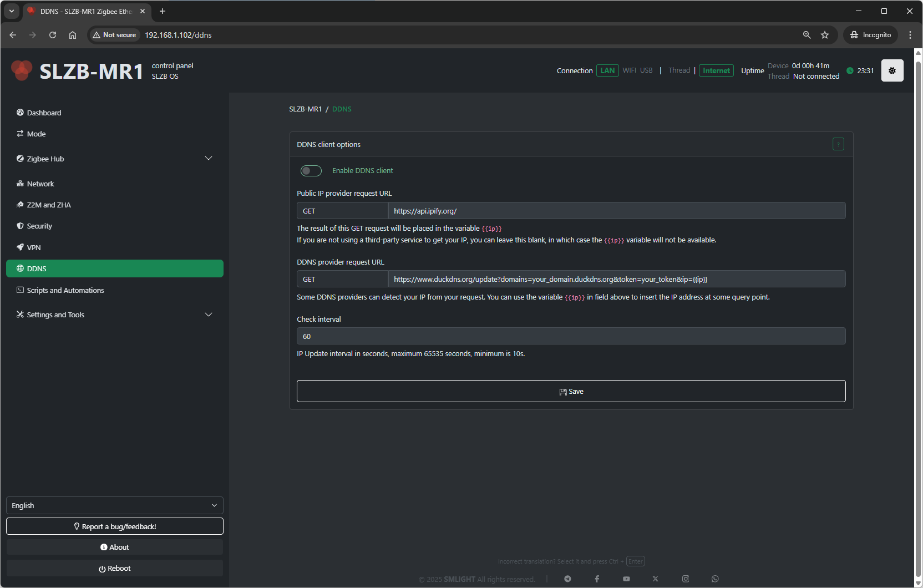Open the YouTube footer icon

[x=626, y=579]
